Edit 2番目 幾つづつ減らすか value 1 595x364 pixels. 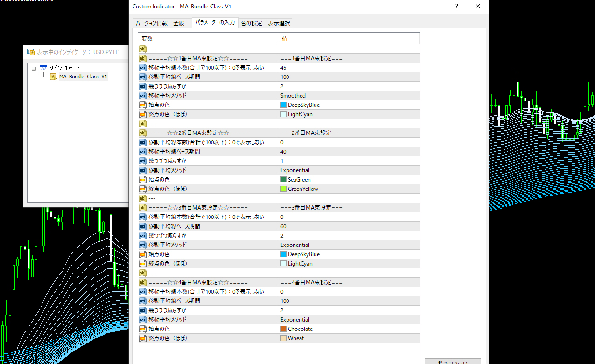(x=349, y=161)
